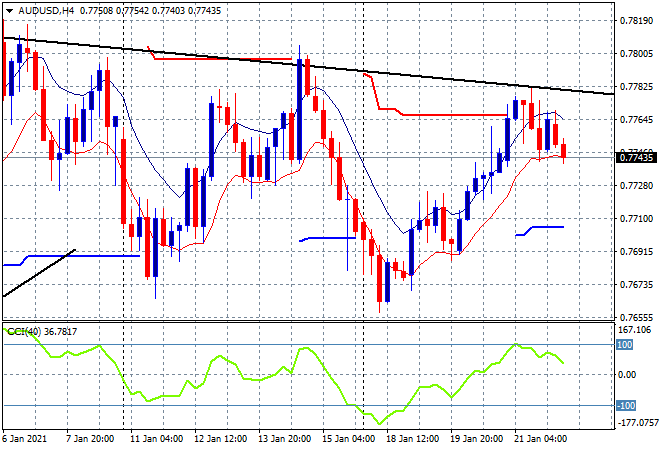Select the 0.77280 price axis label

click(636, 186)
